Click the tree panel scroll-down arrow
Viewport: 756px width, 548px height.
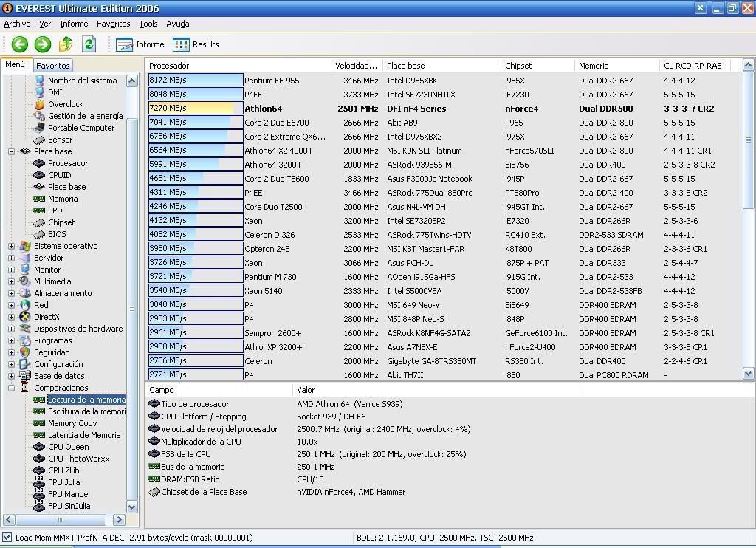[131, 507]
